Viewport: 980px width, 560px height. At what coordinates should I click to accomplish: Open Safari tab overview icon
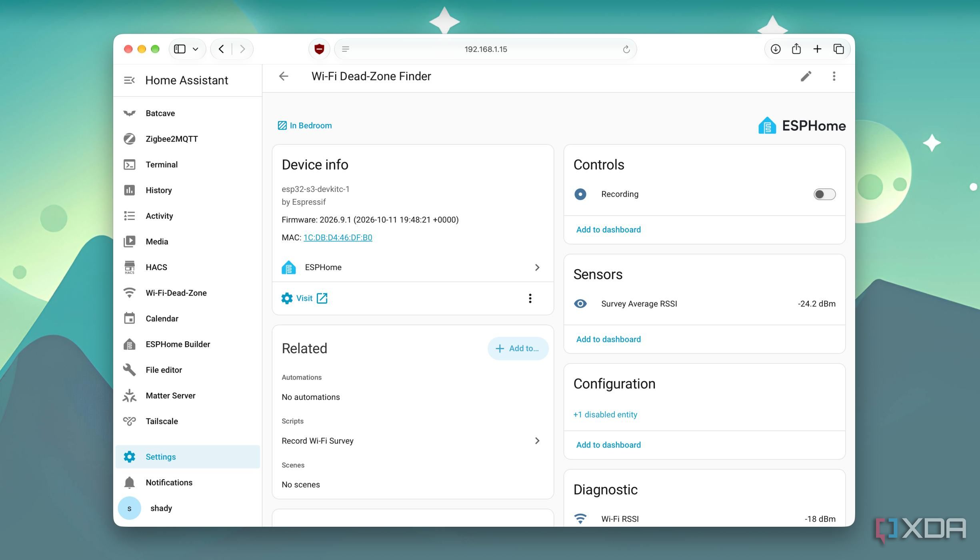click(x=838, y=49)
